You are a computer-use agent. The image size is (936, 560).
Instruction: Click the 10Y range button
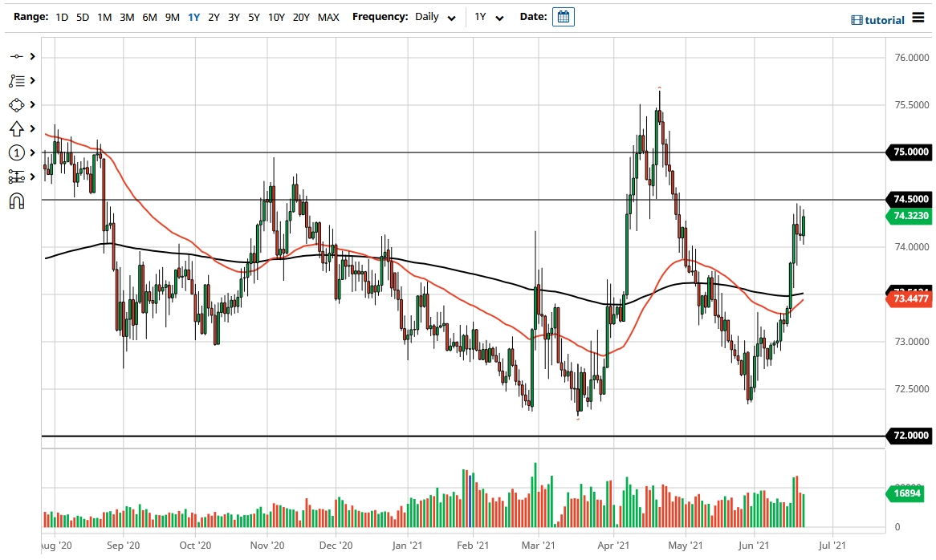(x=276, y=17)
